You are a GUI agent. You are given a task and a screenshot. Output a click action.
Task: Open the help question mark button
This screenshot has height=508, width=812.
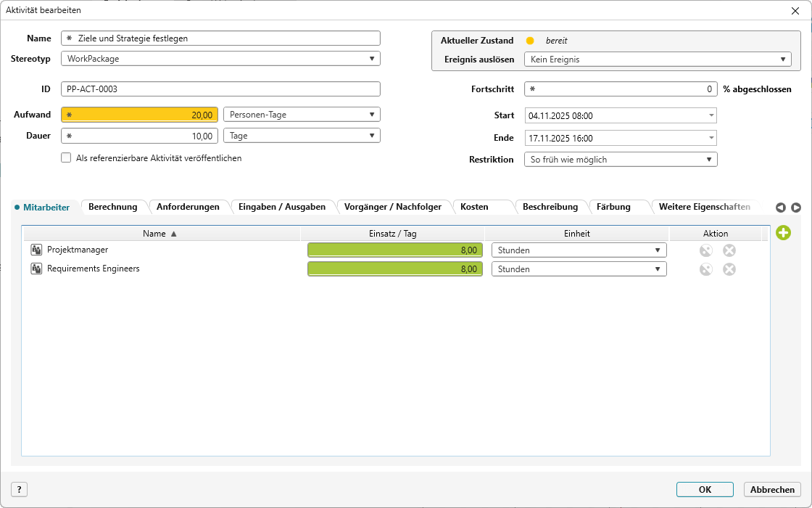19,489
